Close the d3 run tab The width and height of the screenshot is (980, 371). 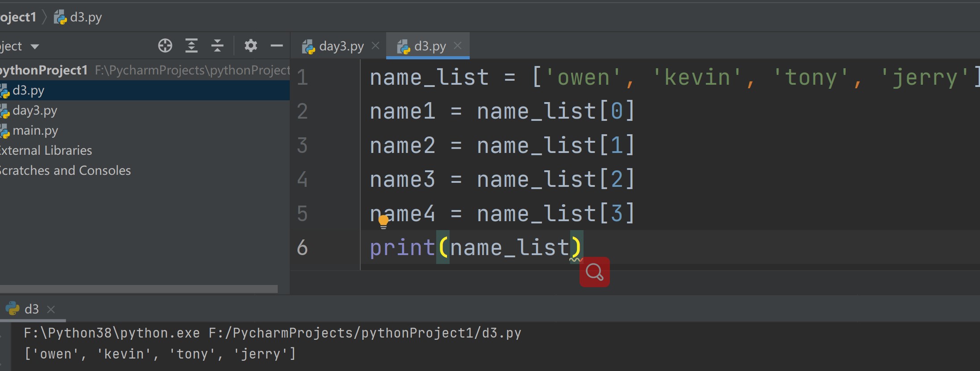[51, 309]
